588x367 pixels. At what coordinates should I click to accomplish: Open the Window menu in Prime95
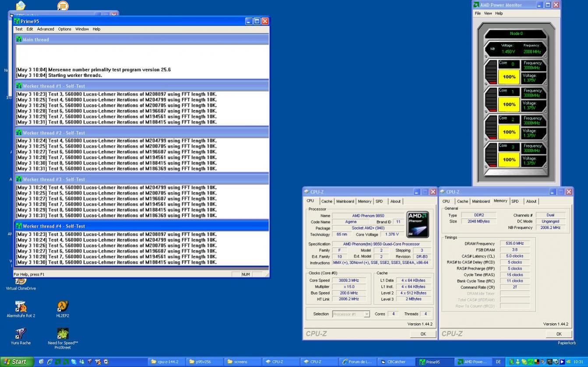(x=82, y=29)
